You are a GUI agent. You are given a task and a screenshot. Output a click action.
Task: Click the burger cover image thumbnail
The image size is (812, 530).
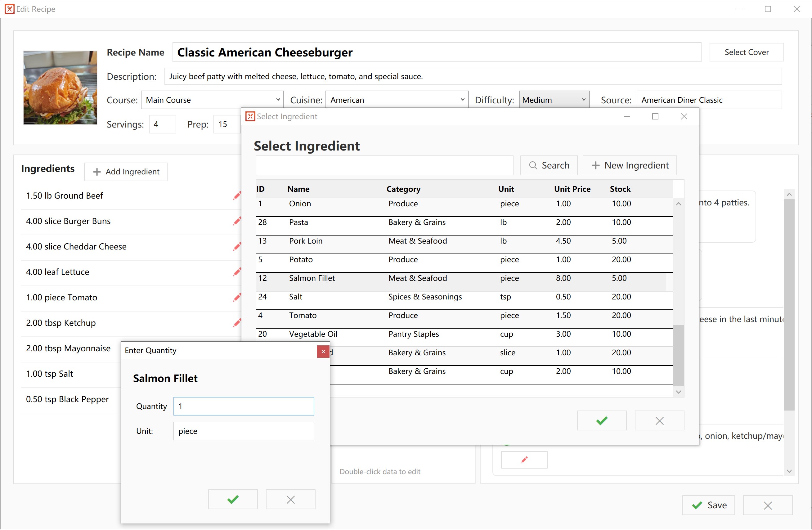[60, 88]
